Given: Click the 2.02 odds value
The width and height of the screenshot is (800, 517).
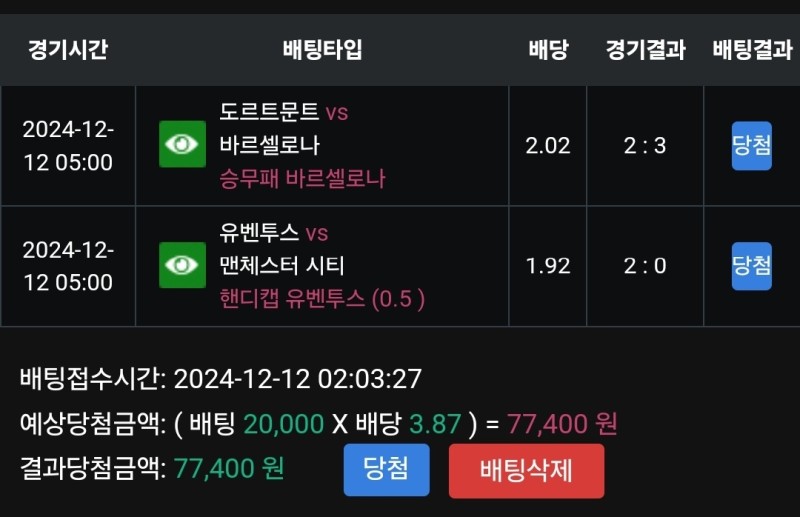Looking at the screenshot, I should point(547,146).
